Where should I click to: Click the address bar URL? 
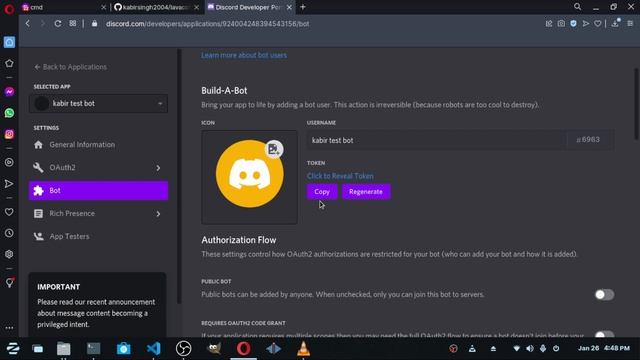tap(207, 24)
